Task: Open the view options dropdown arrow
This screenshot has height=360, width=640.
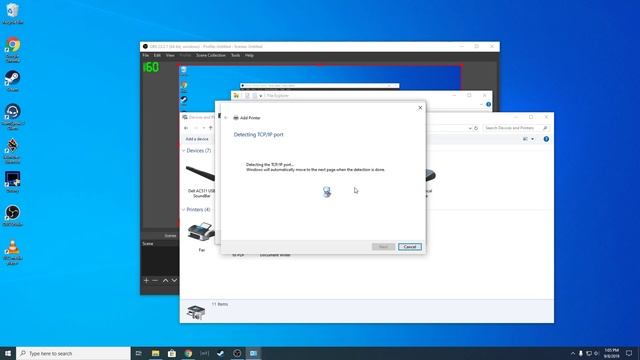Action: (x=532, y=139)
